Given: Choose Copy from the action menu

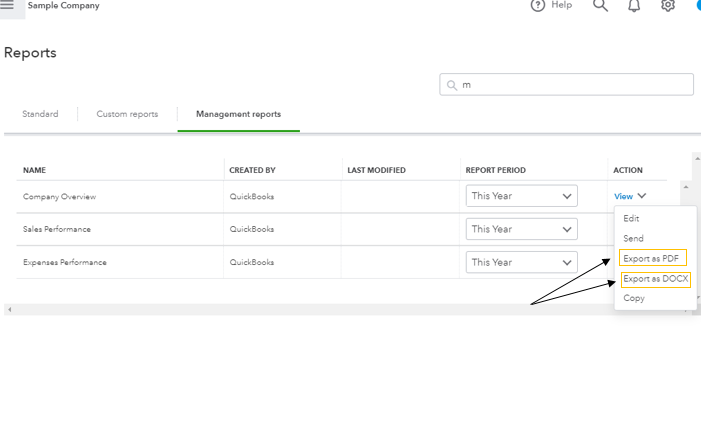Looking at the screenshot, I should [634, 298].
